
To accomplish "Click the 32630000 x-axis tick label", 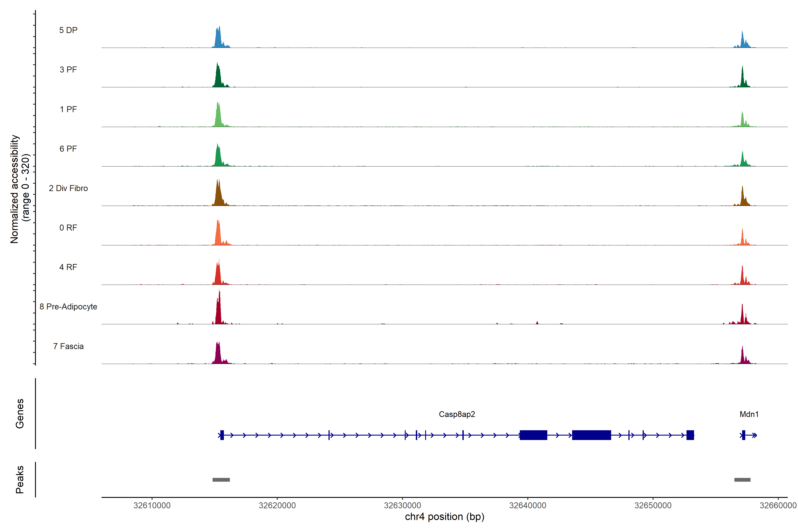I will coord(402,506).
